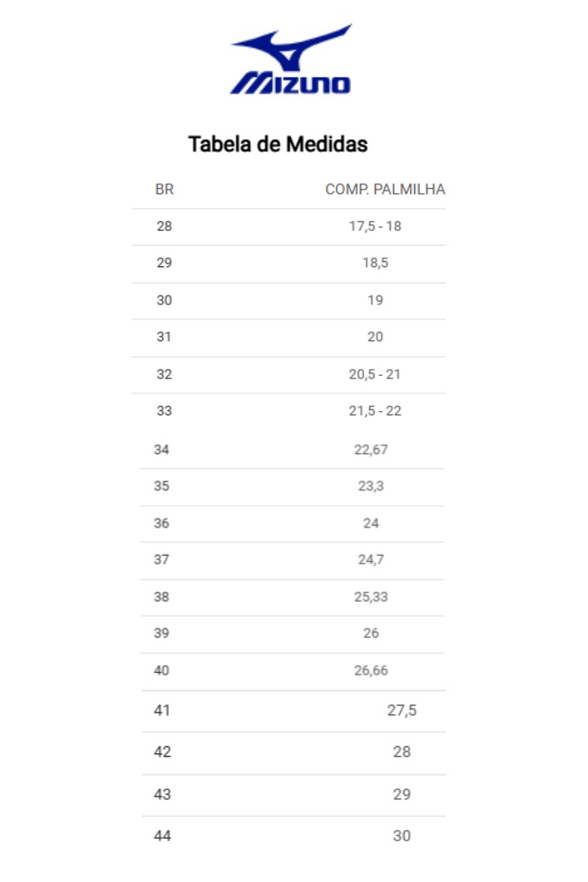Select size 38 in the BR column

161,597
